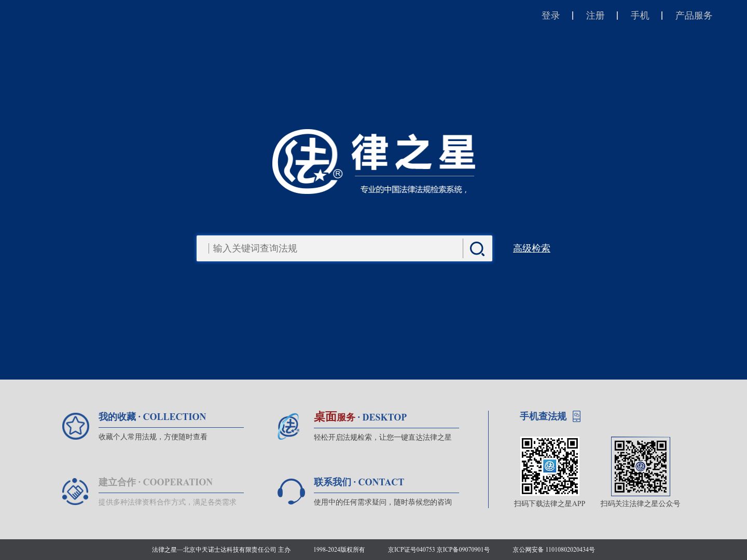Image resolution: width=747 pixels, height=560 pixels.
Task: Open 我的收藏 · COLLECTION heading
Action: click(x=153, y=417)
